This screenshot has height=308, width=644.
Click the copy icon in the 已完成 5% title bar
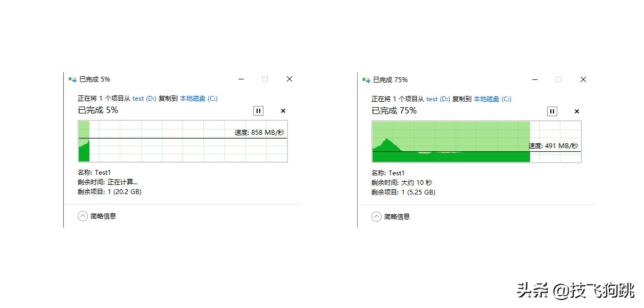[71, 79]
